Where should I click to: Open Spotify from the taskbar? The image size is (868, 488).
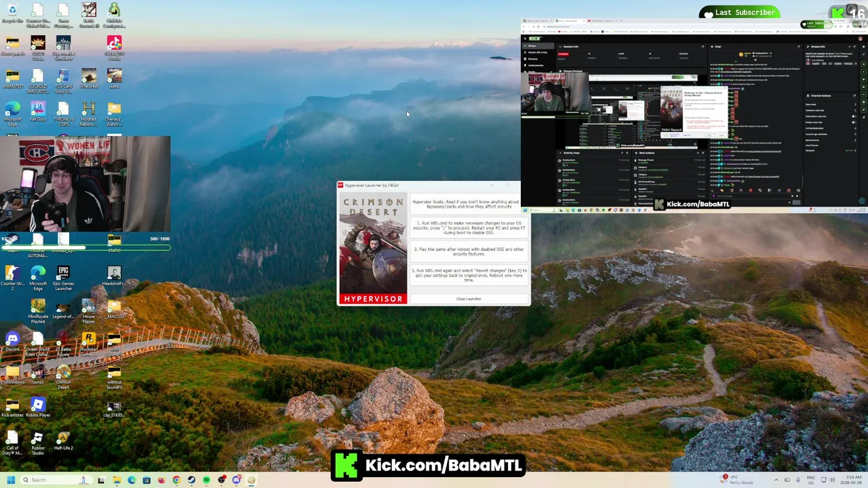pos(206,480)
